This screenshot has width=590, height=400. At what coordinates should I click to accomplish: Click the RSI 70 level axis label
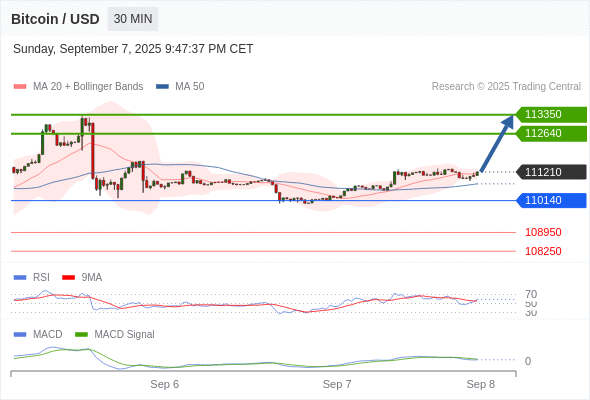pos(531,294)
